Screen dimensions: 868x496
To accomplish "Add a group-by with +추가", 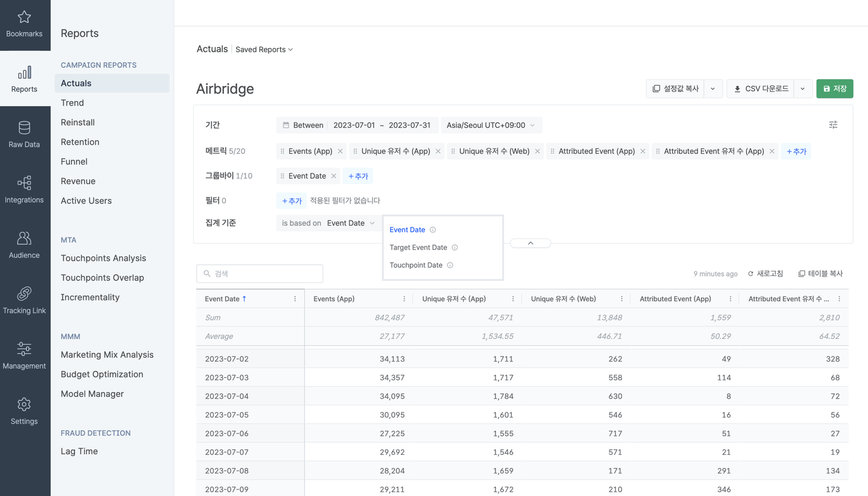I will 358,176.
